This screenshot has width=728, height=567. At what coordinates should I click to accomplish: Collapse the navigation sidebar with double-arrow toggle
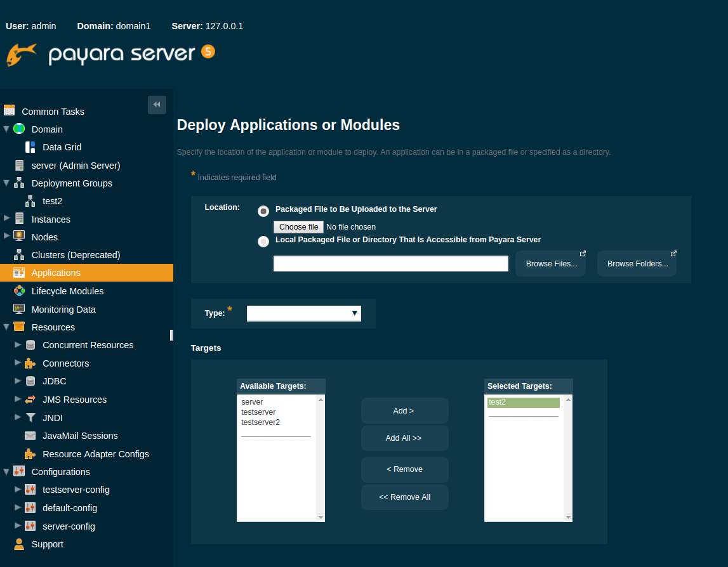pos(156,105)
